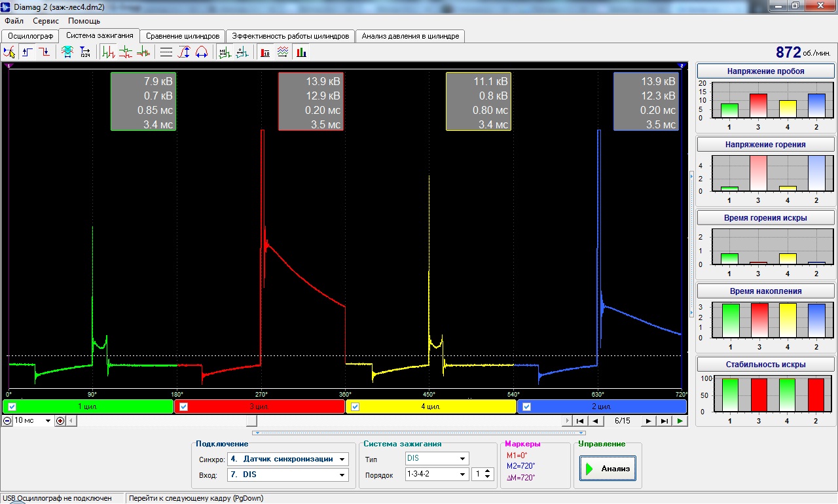The width and height of the screenshot is (838, 504).
Task: Choose rising-edge trigger icon
Action: tap(27, 52)
